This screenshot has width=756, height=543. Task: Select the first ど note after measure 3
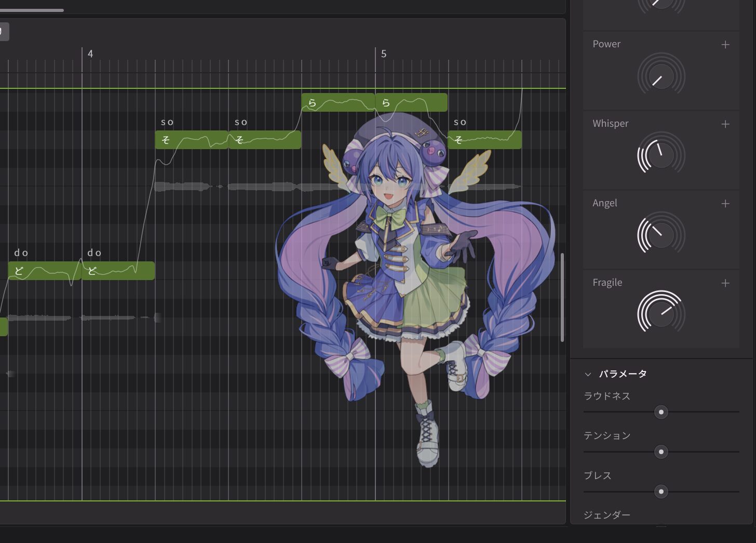coord(45,271)
